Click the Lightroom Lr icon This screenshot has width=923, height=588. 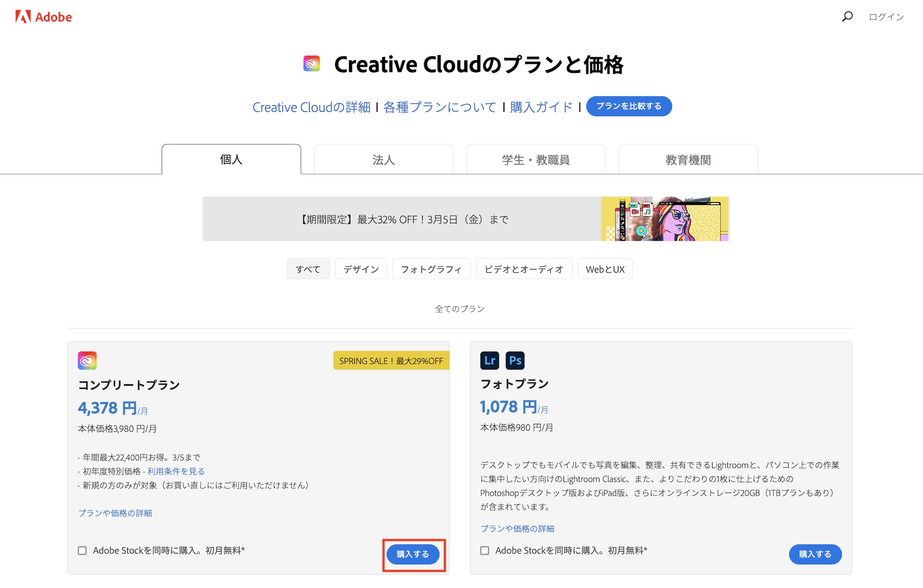[490, 360]
